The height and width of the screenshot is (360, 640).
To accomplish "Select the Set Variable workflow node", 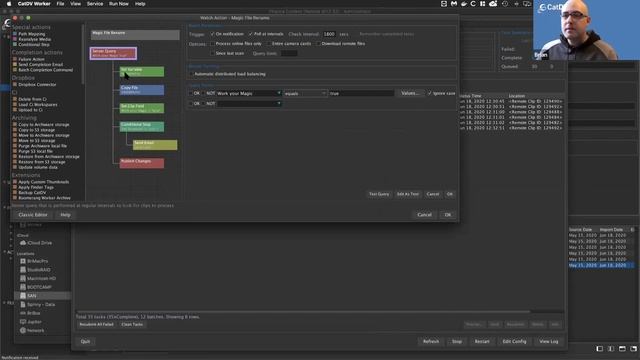I will pos(142,71).
